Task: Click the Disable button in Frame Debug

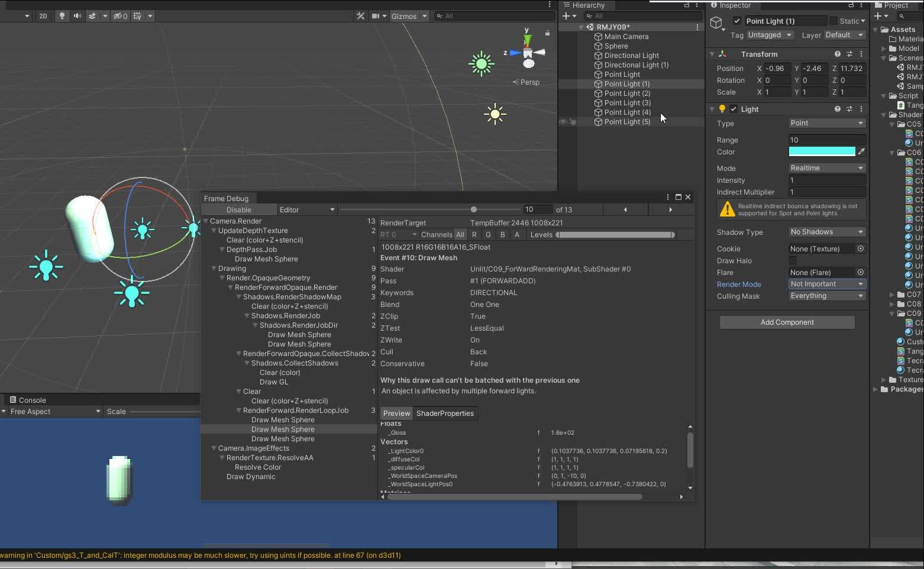Action: [238, 209]
